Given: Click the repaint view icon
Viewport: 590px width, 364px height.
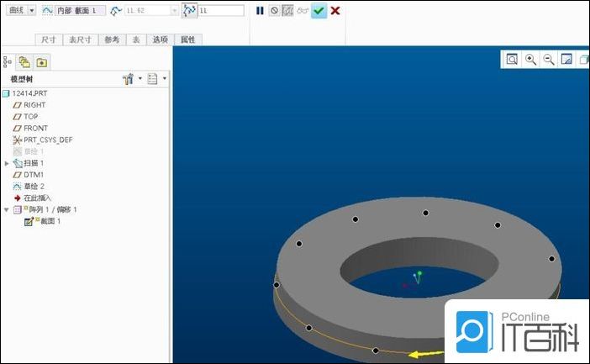Looking at the screenshot, I should point(566,60).
